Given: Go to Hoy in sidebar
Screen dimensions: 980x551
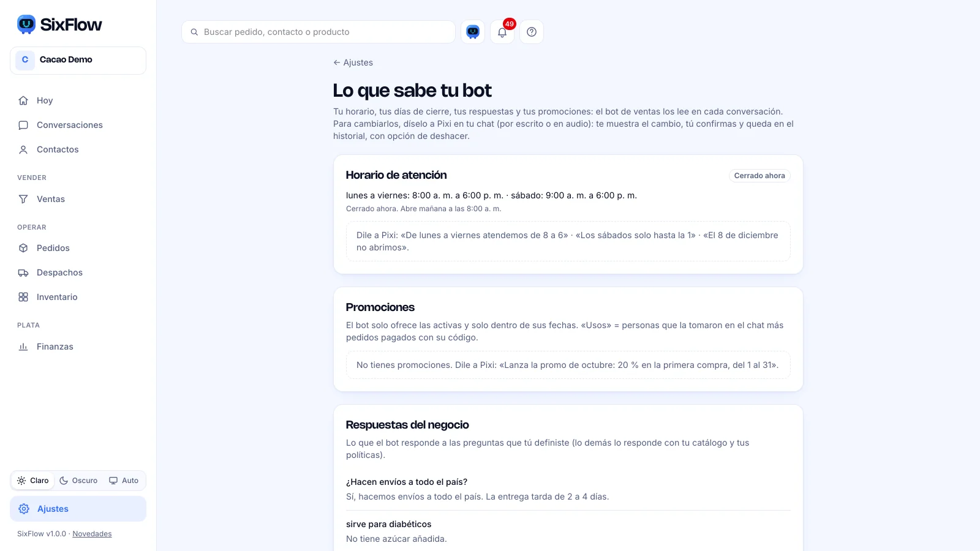Looking at the screenshot, I should tap(78, 100).
